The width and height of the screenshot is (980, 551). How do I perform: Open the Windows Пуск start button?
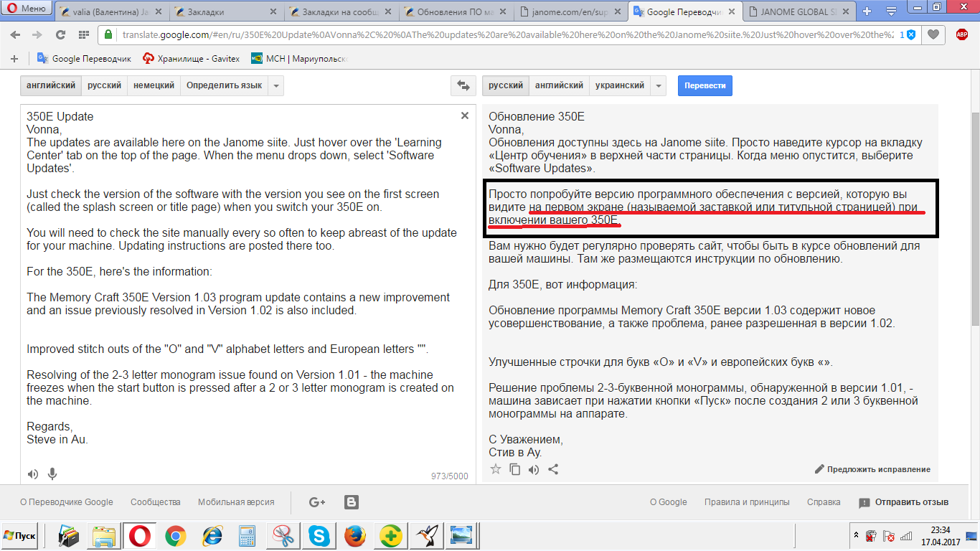pyautogui.click(x=20, y=536)
